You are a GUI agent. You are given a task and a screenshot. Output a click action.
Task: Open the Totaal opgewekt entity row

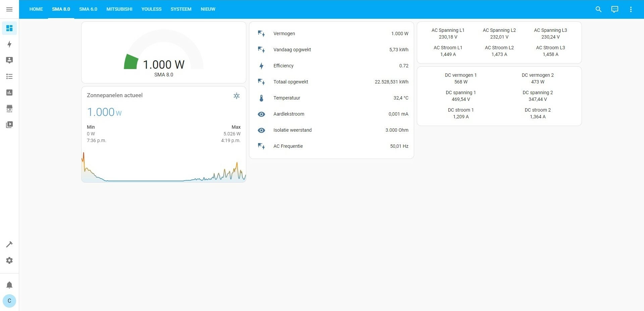332,82
